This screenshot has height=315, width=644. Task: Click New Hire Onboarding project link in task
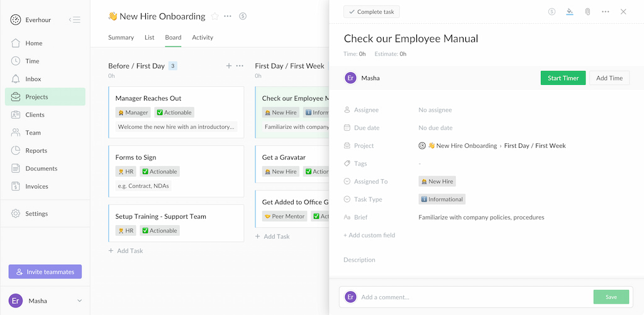point(462,146)
